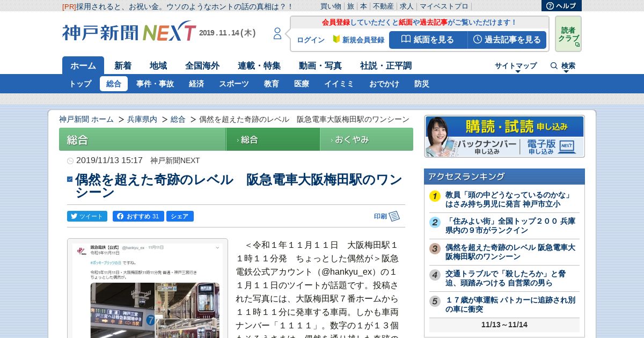644x338 pixels.
Task: Expand the 検索 search dropdown
Action: tap(563, 66)
